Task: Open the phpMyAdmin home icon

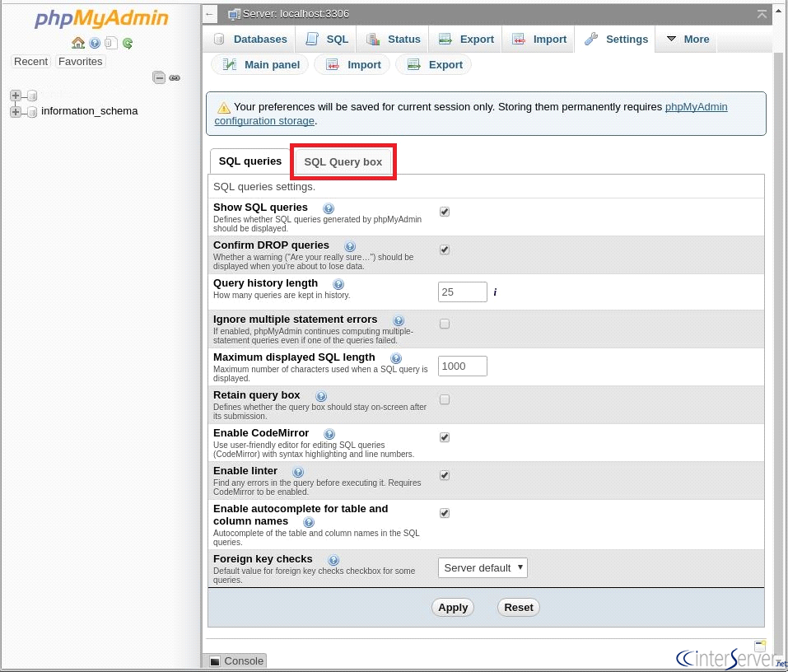Action: coord(78,43)
